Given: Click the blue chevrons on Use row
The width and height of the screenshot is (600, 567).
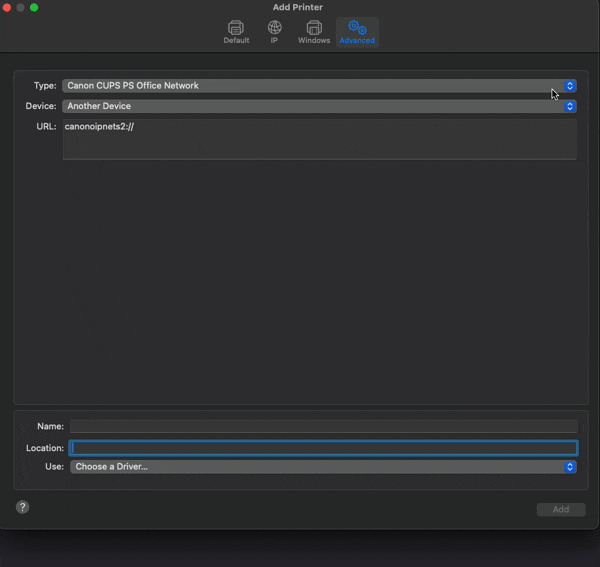Looking at the screenshot, I should (570, 466).
